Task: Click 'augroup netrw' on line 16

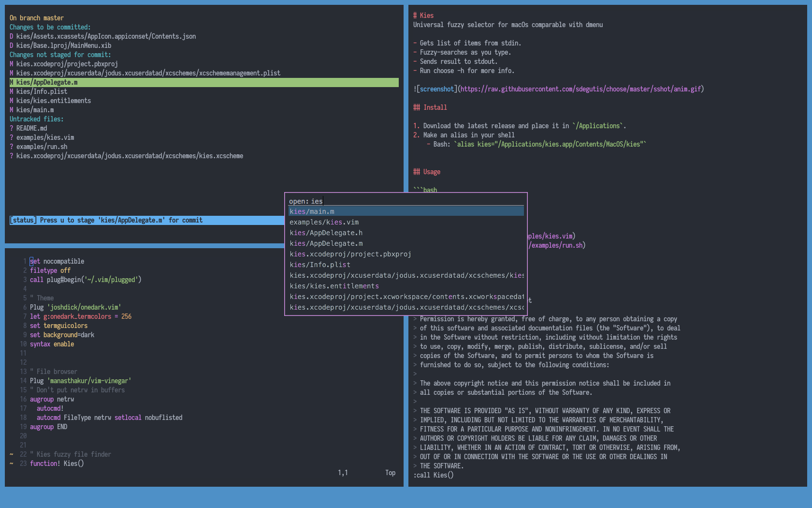Action: 52,399
